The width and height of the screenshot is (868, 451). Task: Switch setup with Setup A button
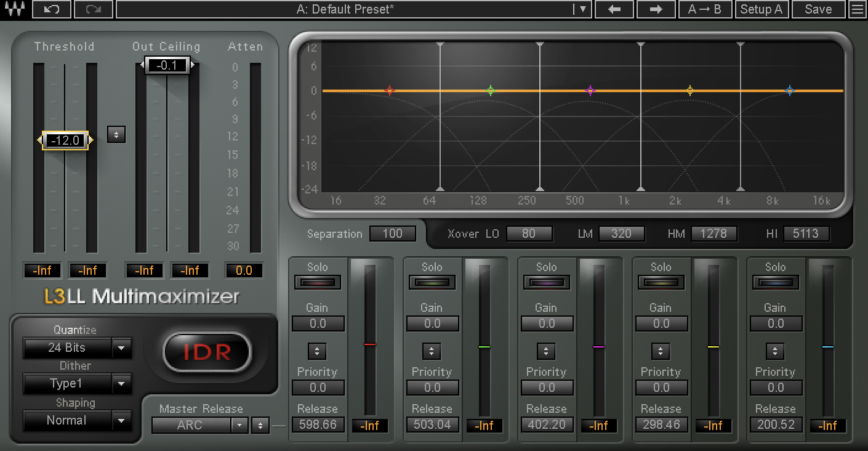coord(762,9)
